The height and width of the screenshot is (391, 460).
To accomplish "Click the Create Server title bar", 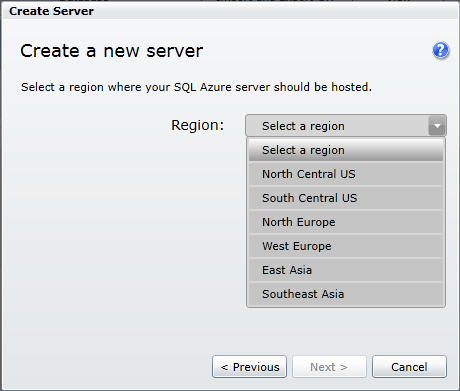I will click(x=230, y=11).
